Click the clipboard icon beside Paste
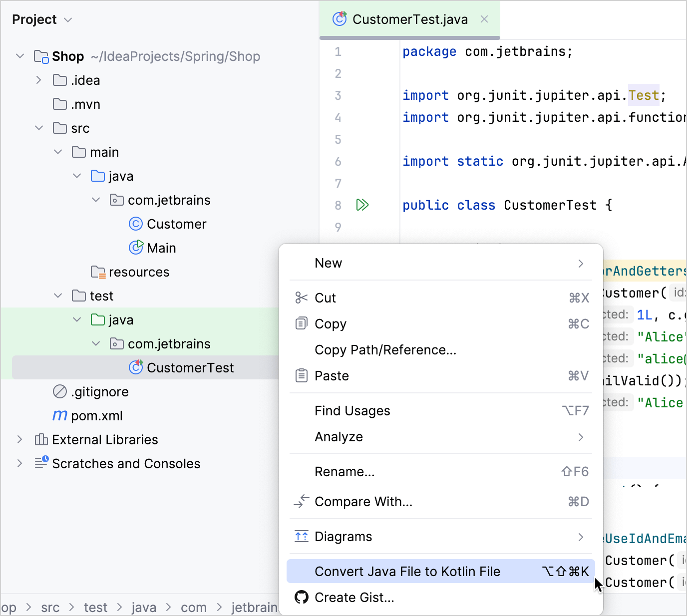Image resolution: width=687 pixels, height=616 pixels. point(302,375)
